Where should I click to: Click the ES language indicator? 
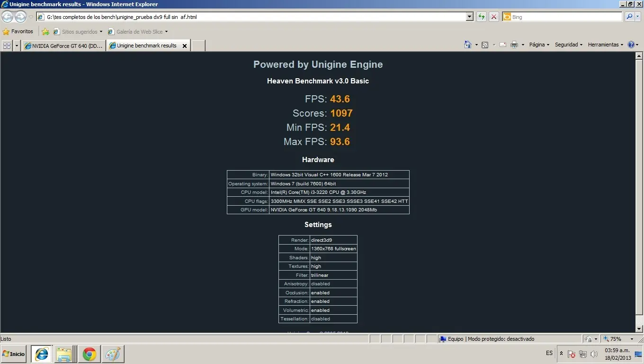549,353
